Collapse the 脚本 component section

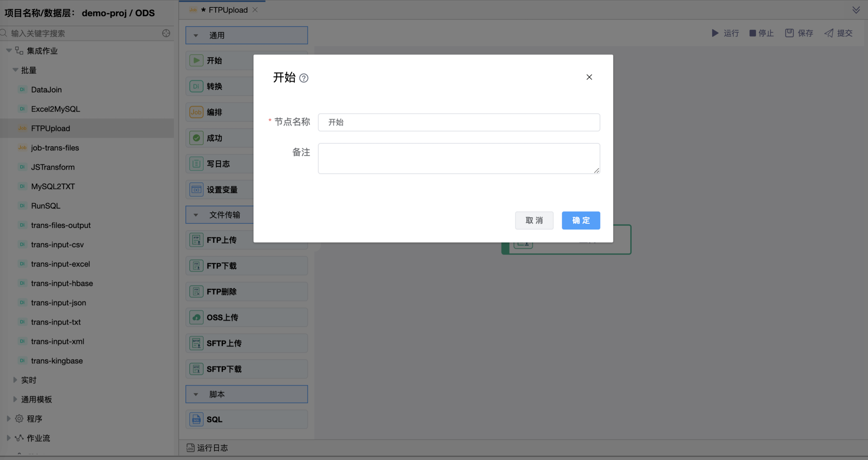click(196, 394)
